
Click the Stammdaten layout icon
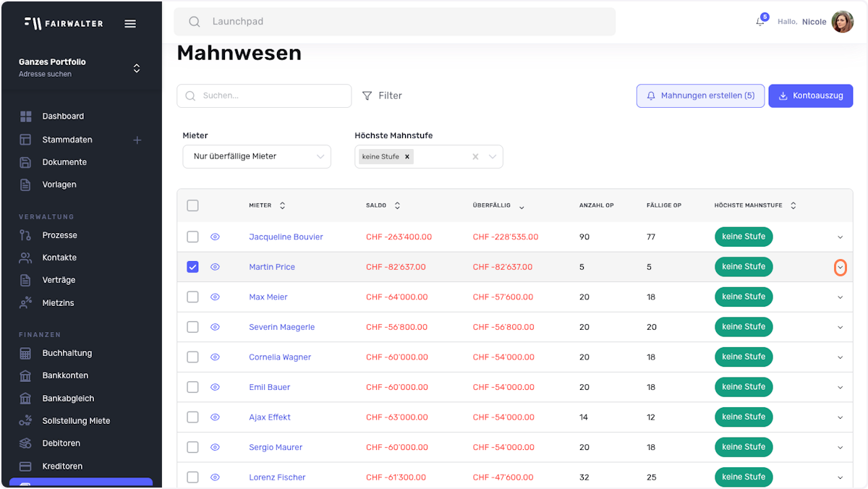[x=26, y=140]
